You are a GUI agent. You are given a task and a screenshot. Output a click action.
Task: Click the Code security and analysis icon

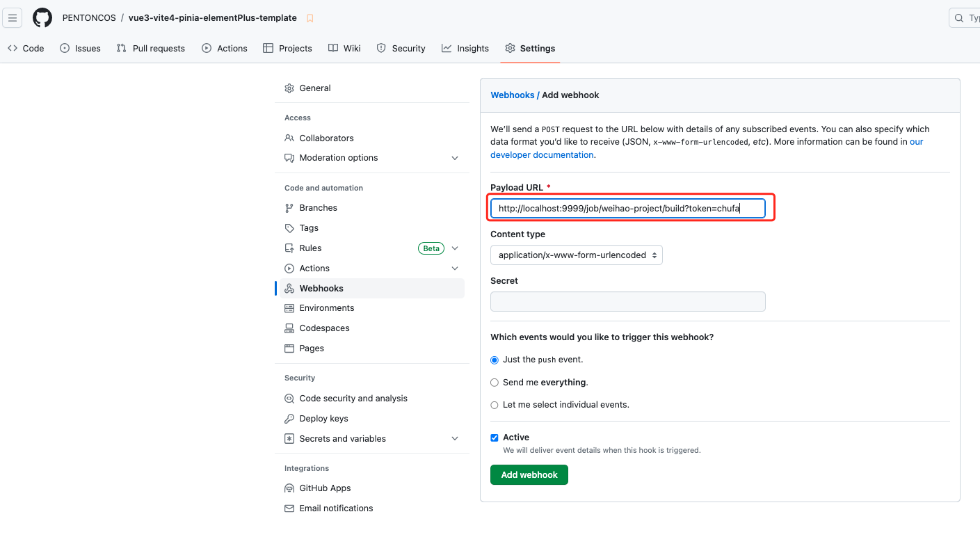pos(289,399)
